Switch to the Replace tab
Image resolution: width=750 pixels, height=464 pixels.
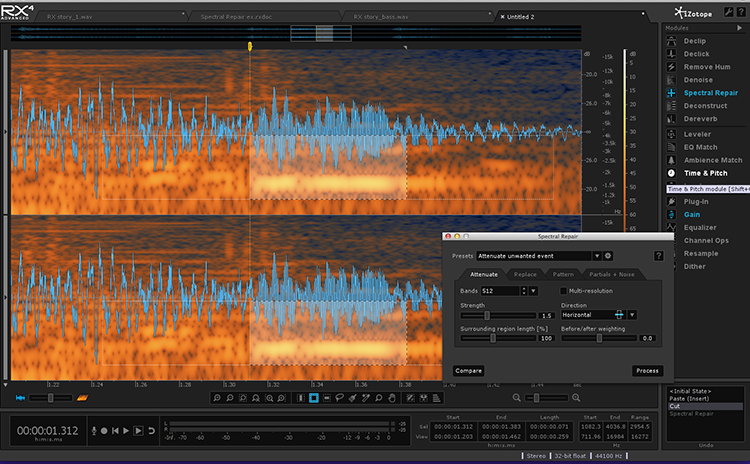524,273
